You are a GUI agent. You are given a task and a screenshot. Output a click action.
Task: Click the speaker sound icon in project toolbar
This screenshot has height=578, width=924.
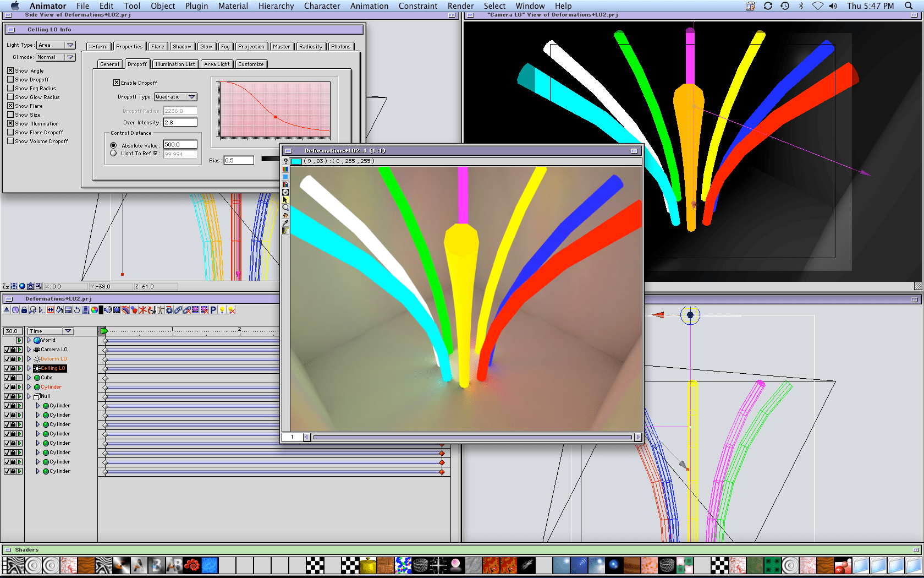click(108, 310)
